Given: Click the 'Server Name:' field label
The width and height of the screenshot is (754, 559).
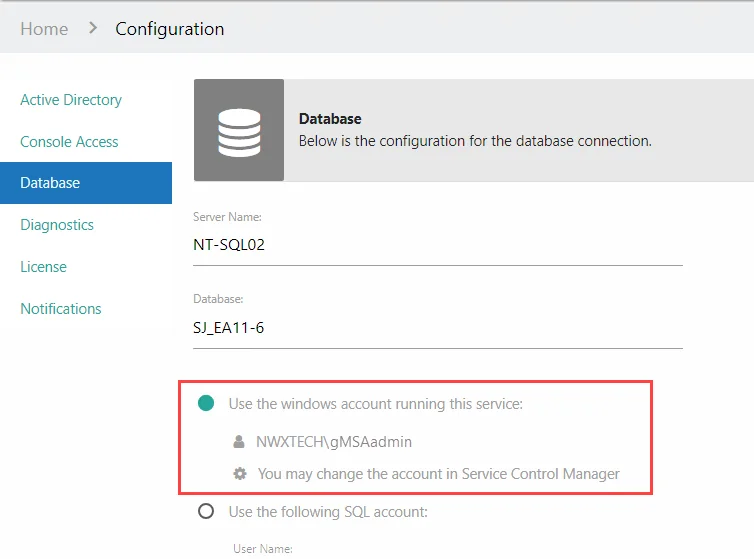Looking at the screenshot, I should coord(227,217).
